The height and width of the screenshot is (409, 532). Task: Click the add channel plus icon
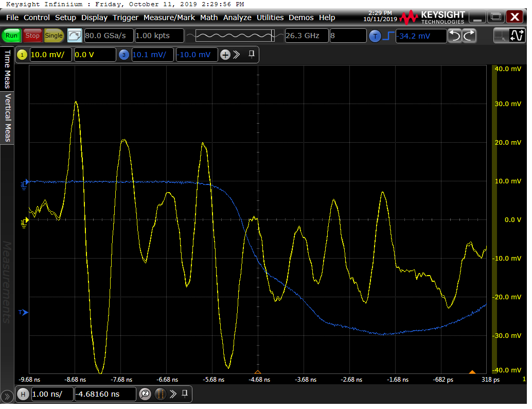[x=225, y=55]
